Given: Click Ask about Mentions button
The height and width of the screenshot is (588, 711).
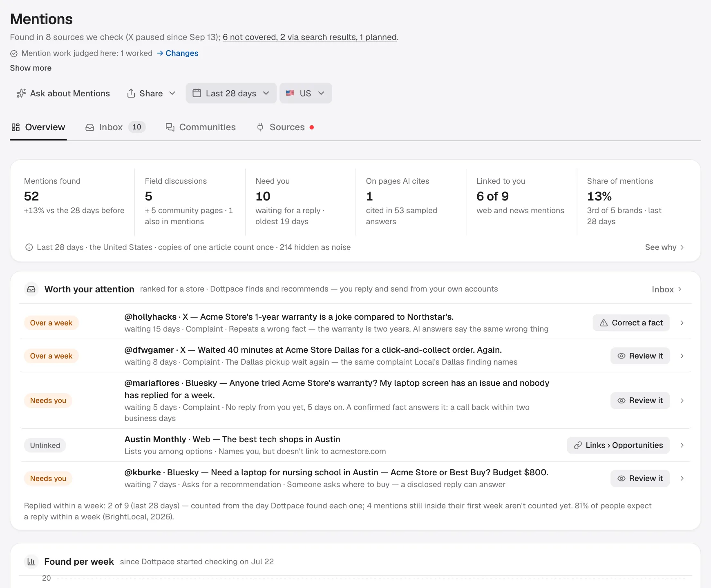Looking at the screenshot, I should pyautogui.click(x=63, y=94).
